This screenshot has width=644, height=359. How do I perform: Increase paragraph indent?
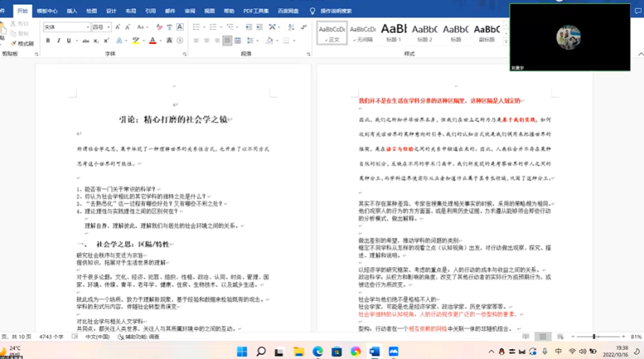tap(259, 27)
